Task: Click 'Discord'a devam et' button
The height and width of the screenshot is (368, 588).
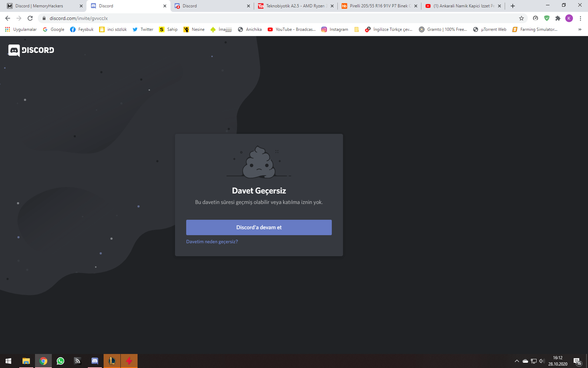Action: click(259, 227)
